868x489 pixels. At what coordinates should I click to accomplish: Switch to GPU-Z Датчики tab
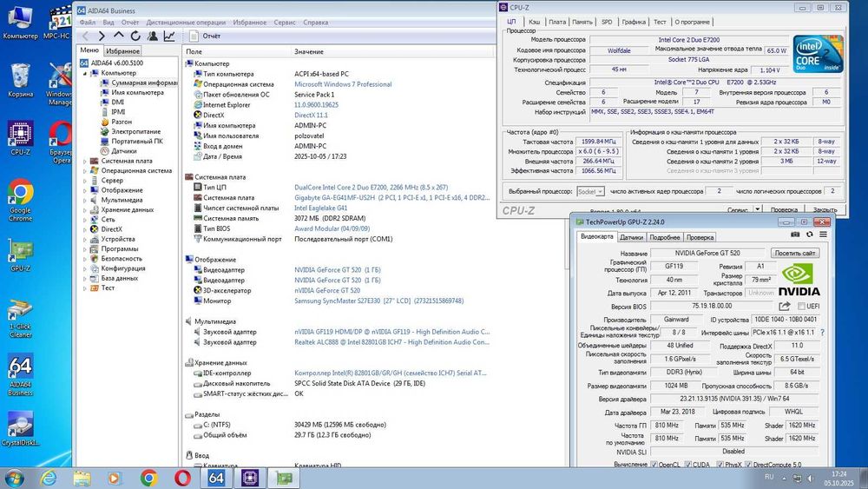631,237
